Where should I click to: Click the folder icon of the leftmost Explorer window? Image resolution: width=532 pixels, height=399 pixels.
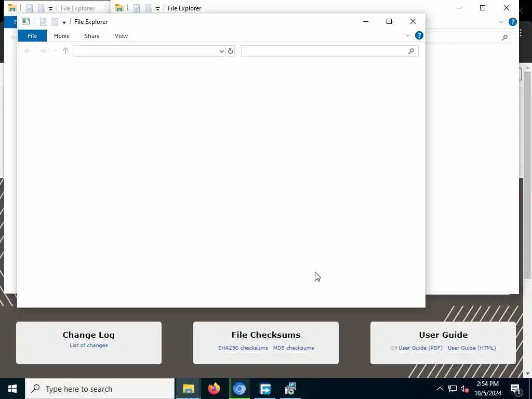click(12, 8)
